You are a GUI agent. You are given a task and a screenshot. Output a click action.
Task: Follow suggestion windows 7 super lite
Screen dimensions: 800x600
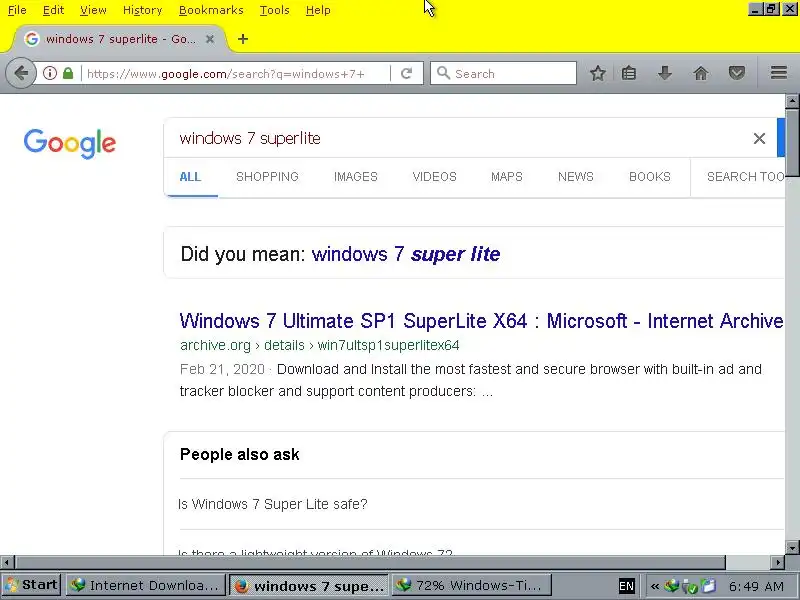[x=406, y=254]
